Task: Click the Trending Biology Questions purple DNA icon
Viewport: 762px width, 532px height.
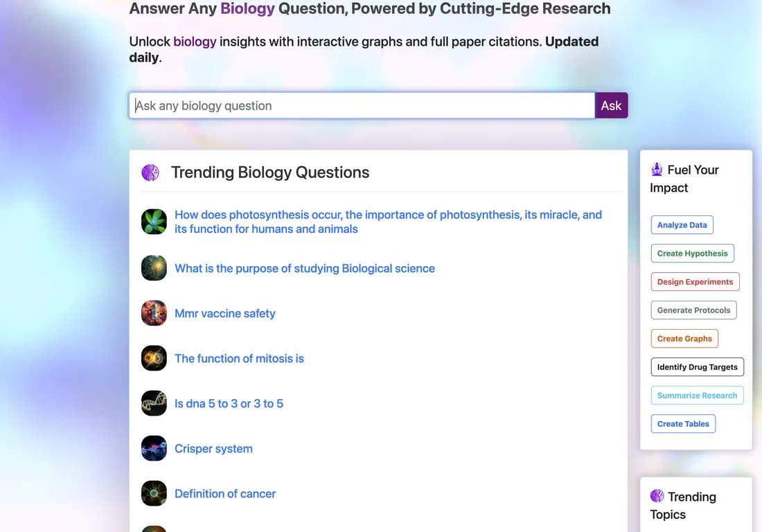Action: (x=150, y=172)
